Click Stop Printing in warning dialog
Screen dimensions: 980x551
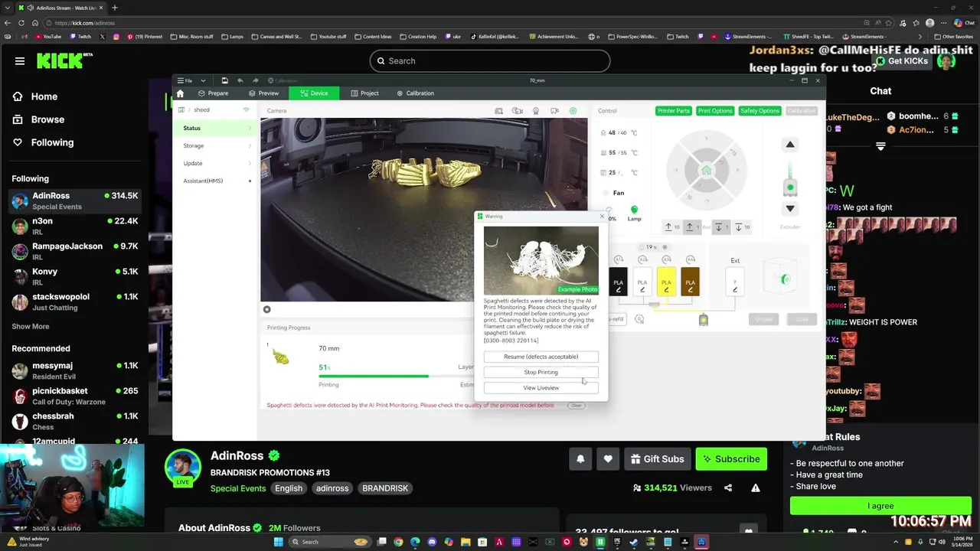[x=541, y=372]
